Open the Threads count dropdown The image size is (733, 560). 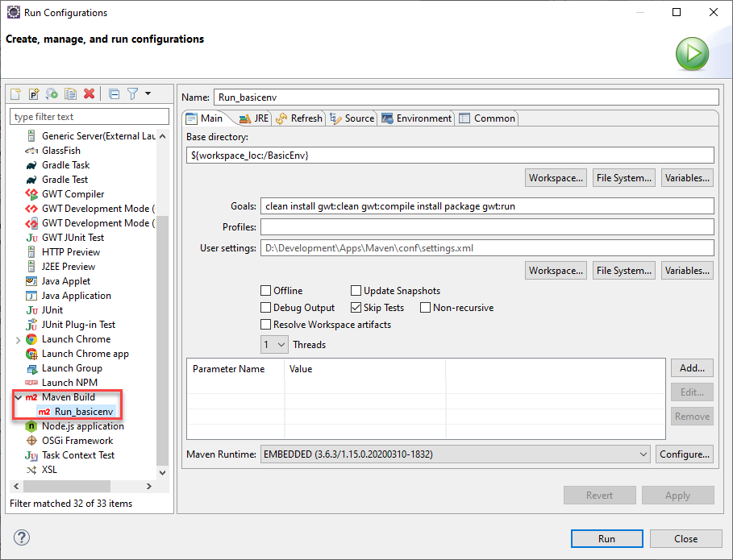tap(275, 345)
